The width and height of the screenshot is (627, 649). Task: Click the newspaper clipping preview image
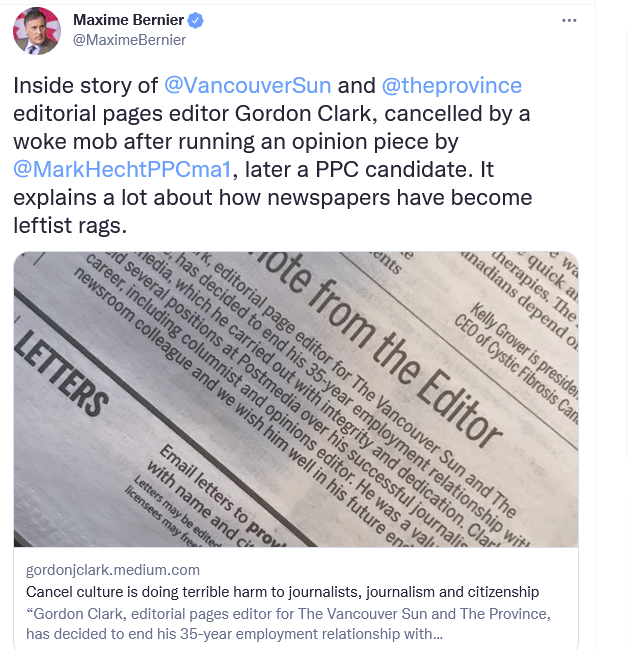(x=296, y=400)
